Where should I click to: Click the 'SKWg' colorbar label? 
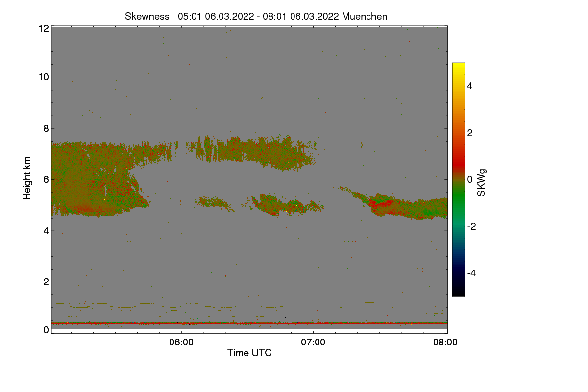coord(481,182)
